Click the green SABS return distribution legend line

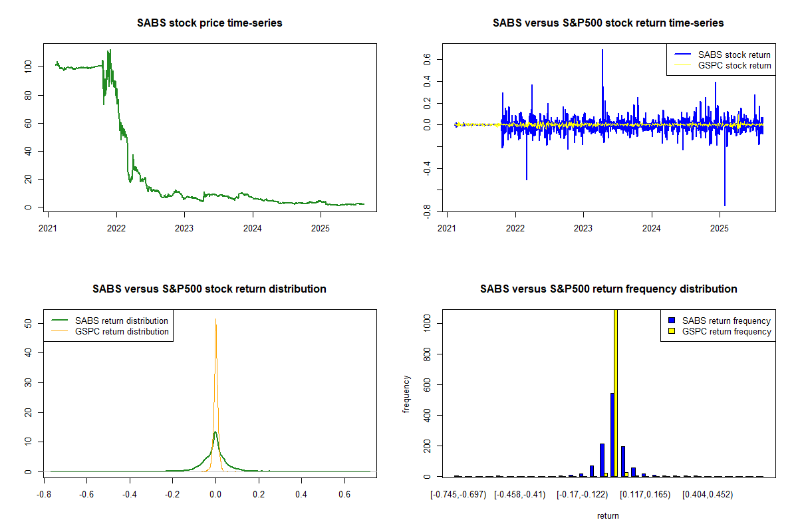[x=59, y=321]
